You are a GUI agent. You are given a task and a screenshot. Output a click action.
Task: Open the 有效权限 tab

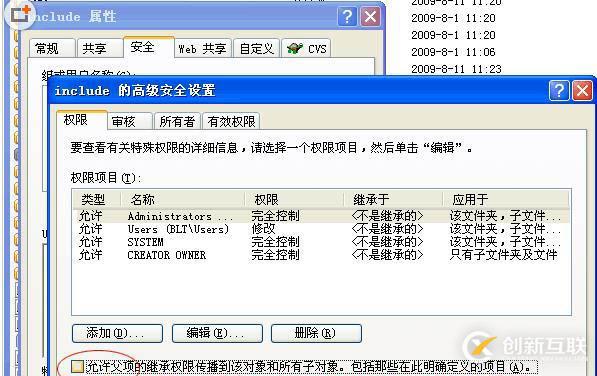coord(231,121)
